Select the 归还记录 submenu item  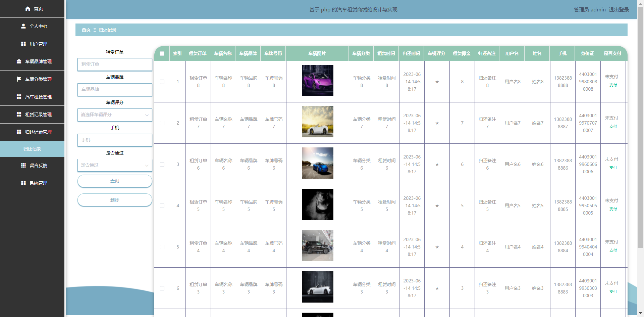(x=32, y=149)
